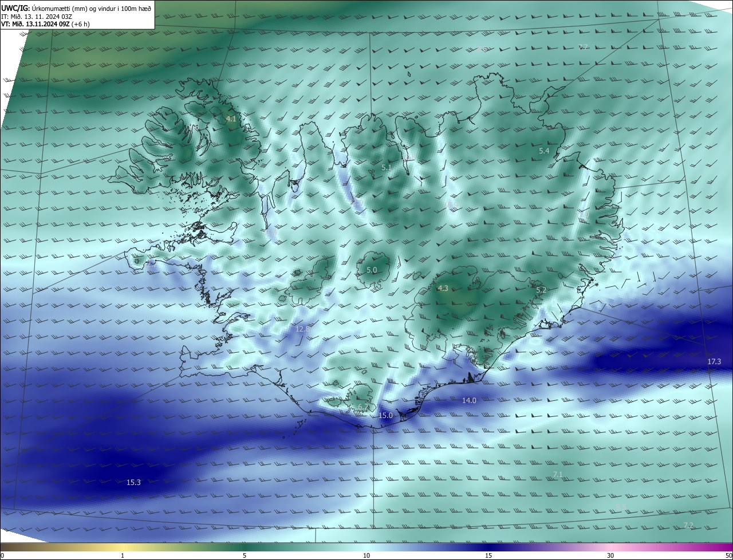Click the '0' tick on the color scale
Viewport: 733px width, 560px height.
2,555
